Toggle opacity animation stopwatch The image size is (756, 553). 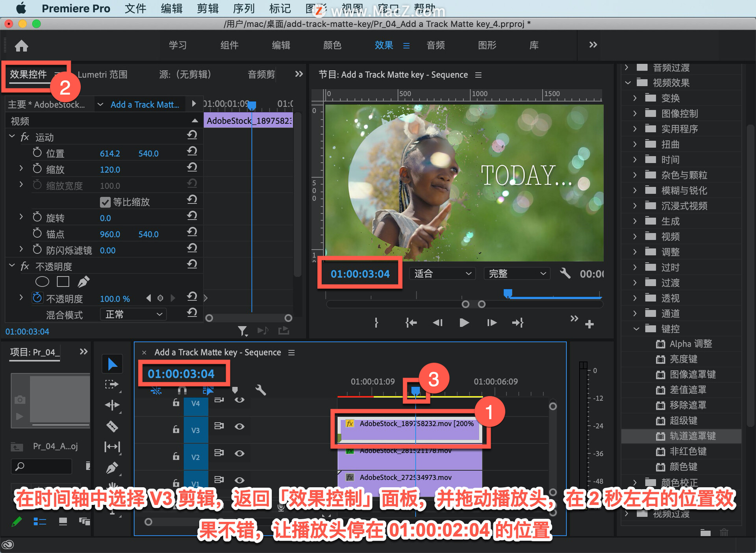point(37,298)
